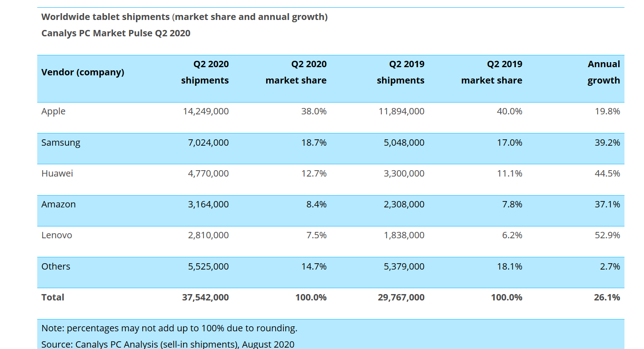Select the Amazon vendor cell

pyautogui.click(x=59, y=204)
